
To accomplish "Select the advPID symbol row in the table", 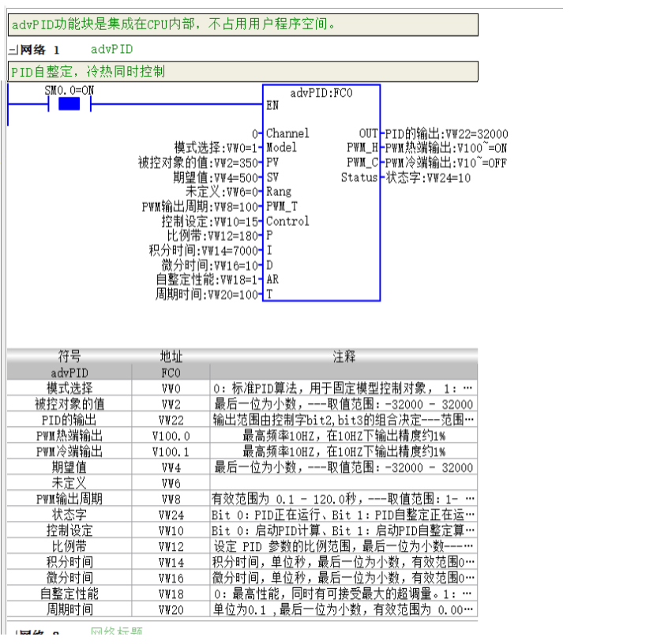I will pyautogui.click(x=242, y=373).
